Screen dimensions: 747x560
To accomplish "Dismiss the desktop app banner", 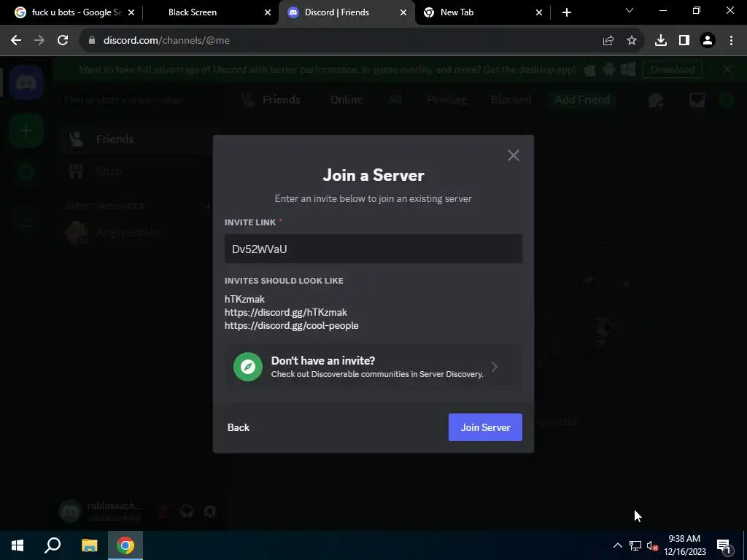I will tap(727, 69).
